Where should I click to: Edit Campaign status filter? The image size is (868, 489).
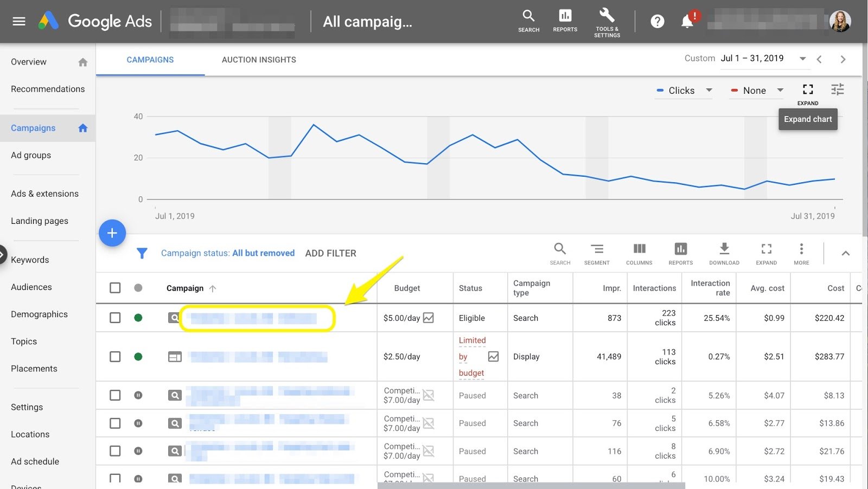228,253
